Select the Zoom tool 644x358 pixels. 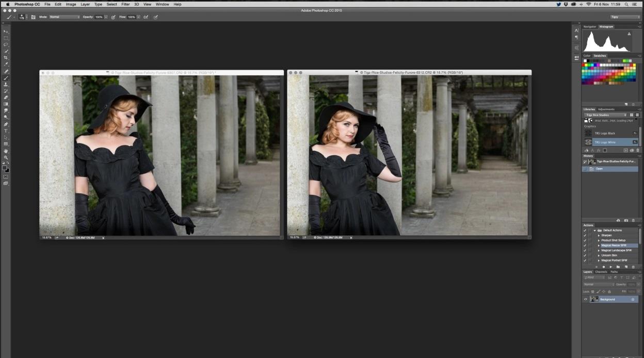pyautogui.click(x=6, y=158)
